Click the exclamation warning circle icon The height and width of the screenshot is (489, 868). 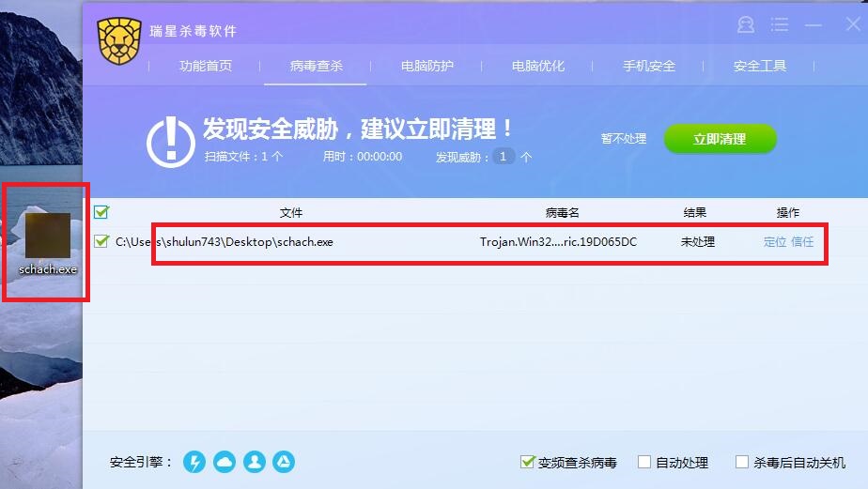point(171,142)
